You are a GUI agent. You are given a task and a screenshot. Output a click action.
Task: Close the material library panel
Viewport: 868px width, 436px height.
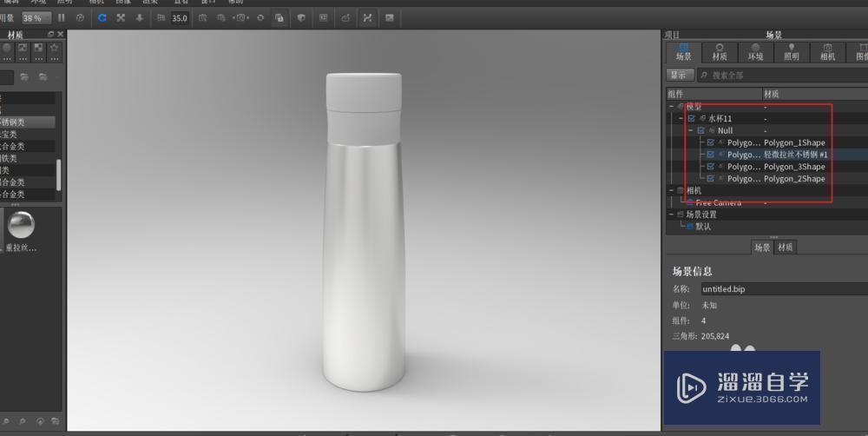(x=61, y=35)
